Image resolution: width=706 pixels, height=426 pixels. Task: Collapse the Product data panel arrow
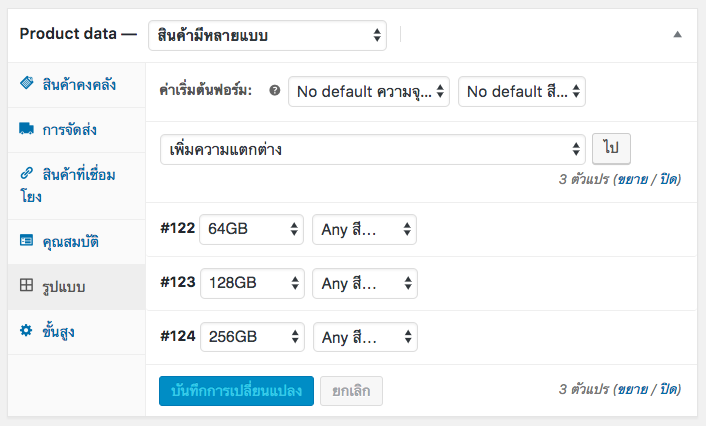click(x=677, y=34)
